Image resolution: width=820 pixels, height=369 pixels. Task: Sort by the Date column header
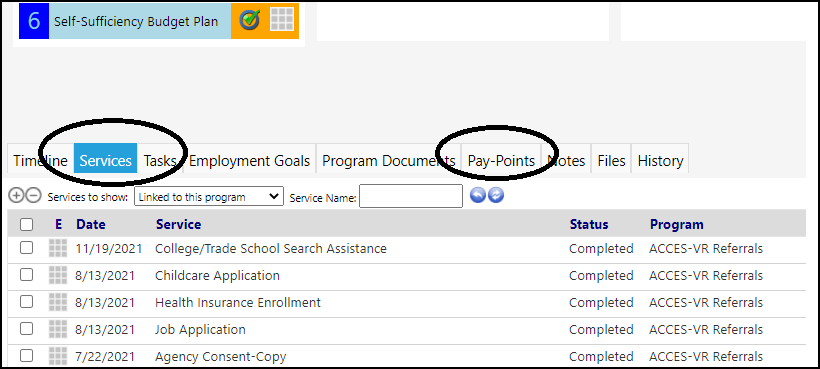pos(91,224)
